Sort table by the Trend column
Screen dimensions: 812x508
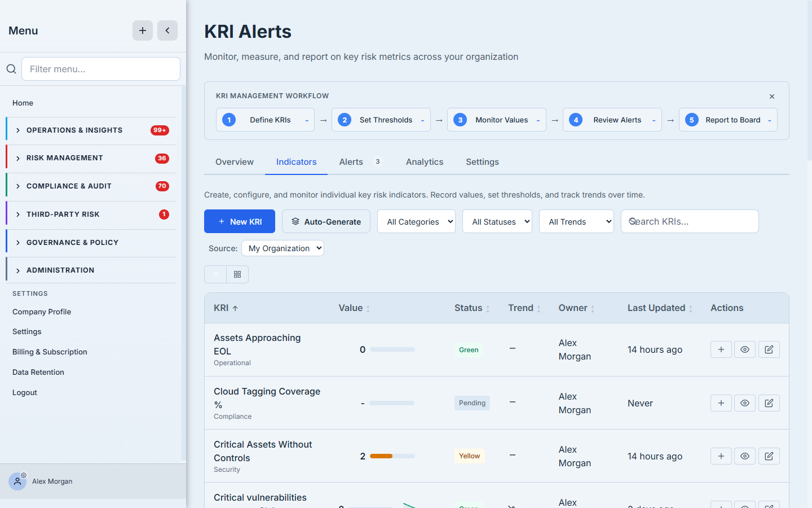(524, 308)
